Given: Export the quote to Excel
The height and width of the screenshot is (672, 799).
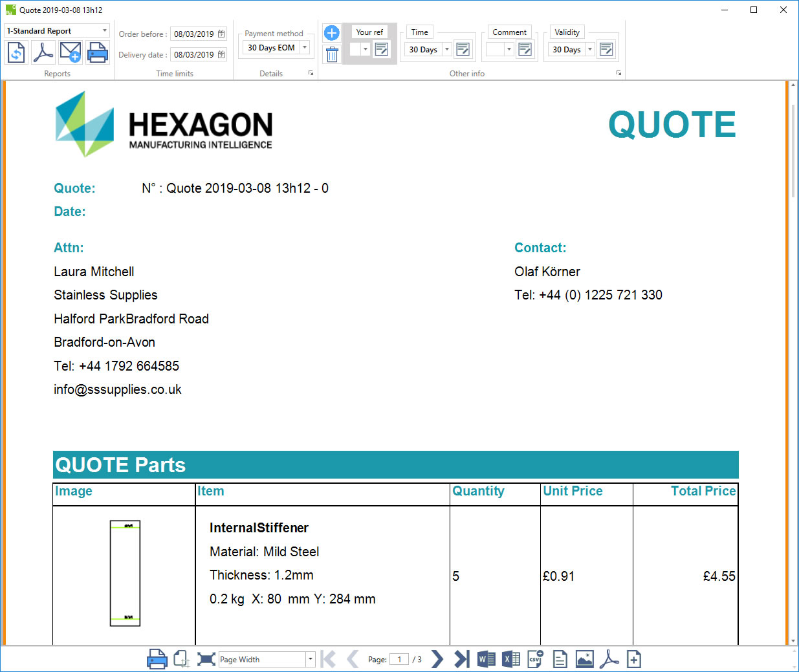Looking at the screenshot, I should coord(510,659).
